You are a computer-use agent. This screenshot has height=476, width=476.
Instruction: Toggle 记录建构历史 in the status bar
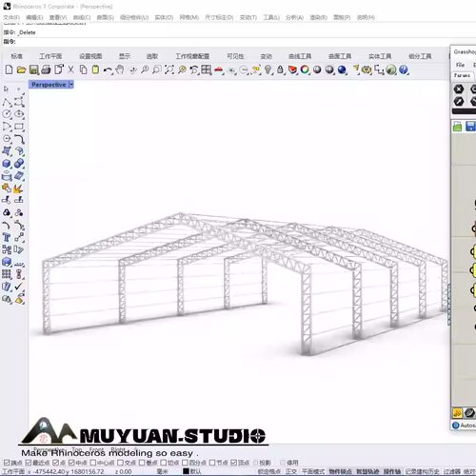(x=423, y=471)
